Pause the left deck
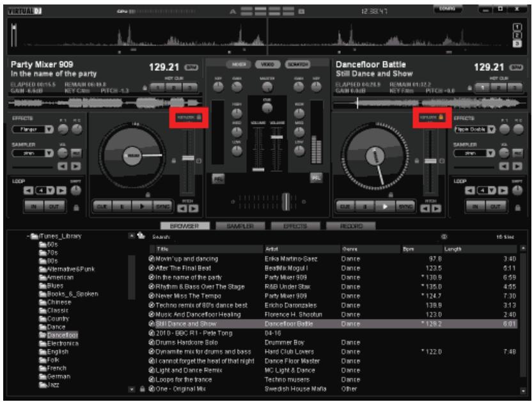Viewport: 532px width, 402px height. click(x=122, y=206)
